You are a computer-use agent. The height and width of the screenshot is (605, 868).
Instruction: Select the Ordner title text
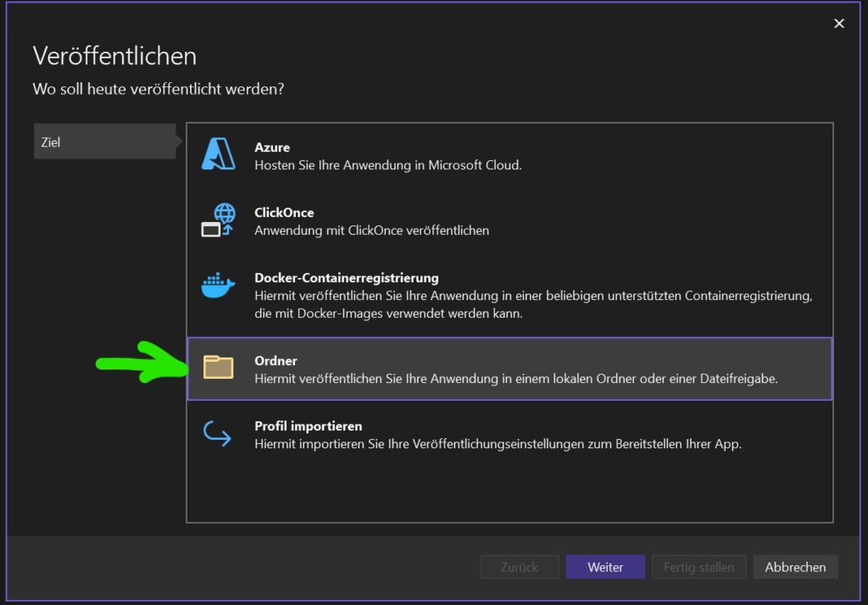275,361
